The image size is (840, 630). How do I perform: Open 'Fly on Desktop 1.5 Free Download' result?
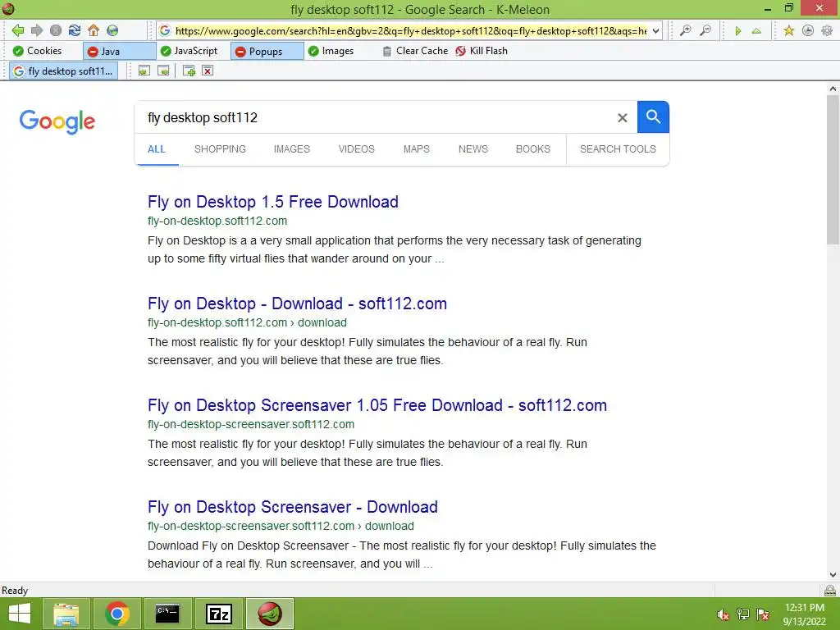[x=273, y=202]
